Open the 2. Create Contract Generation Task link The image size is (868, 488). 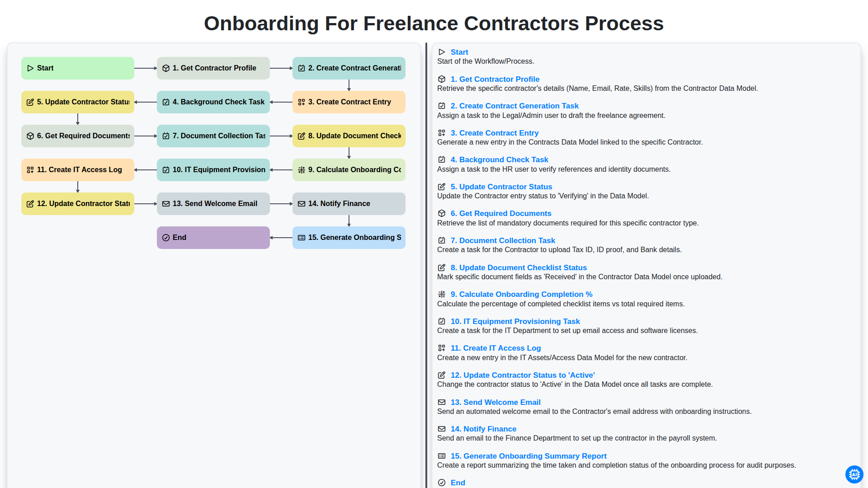514,106
